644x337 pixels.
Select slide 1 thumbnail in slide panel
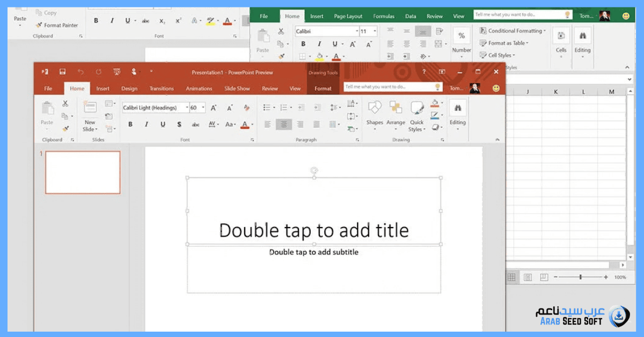click(83, 172)
